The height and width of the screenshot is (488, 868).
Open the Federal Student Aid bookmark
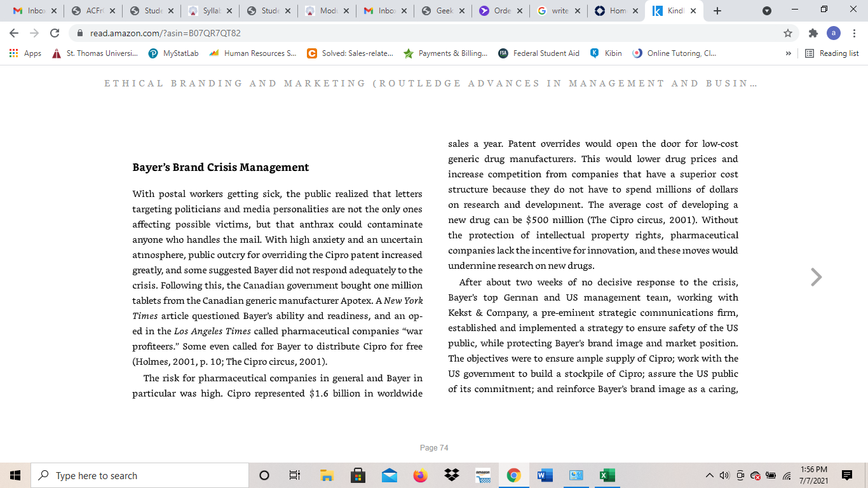539,53
